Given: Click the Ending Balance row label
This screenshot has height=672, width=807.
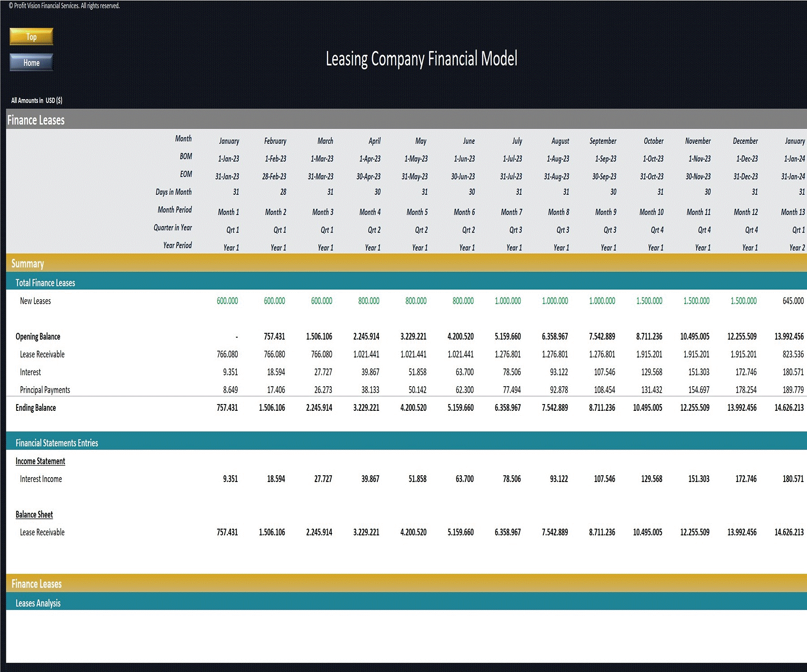Looking at the screenshot, I should [36, 408].
